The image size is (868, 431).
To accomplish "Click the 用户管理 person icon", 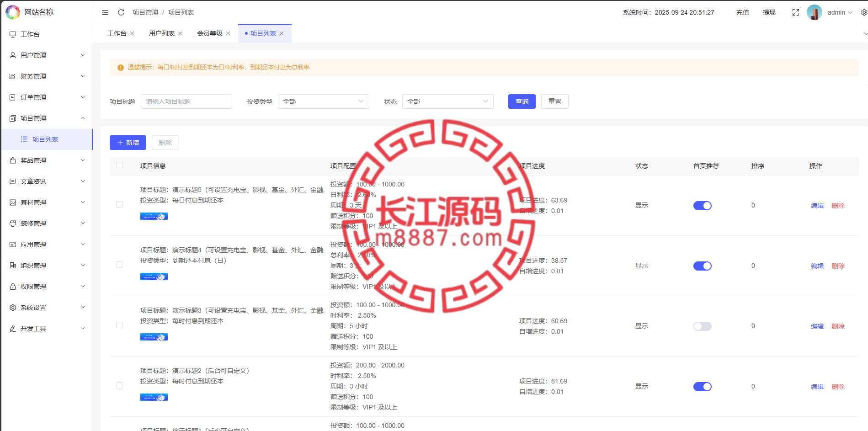I will pos(13,55).
